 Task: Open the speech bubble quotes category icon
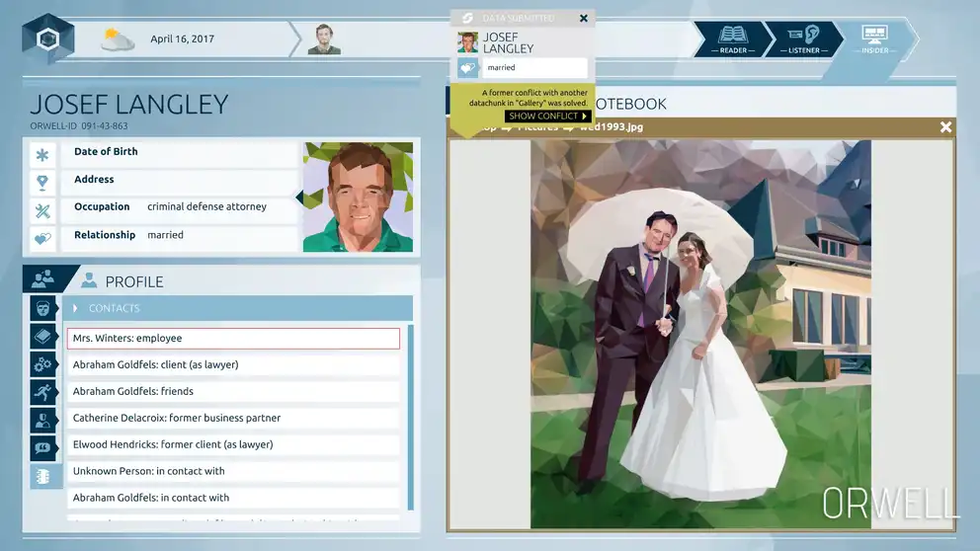click(42, 447)
